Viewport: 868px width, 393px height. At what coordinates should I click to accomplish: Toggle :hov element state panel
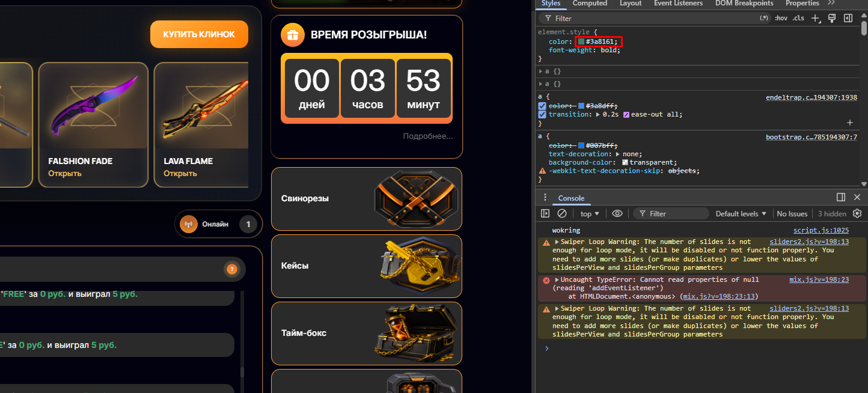(781, 18)
